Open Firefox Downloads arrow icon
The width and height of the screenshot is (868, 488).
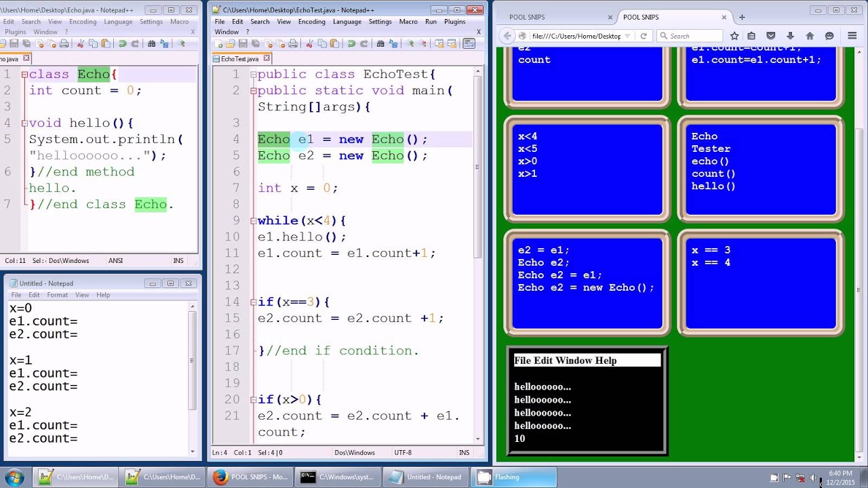coord(790,36)
